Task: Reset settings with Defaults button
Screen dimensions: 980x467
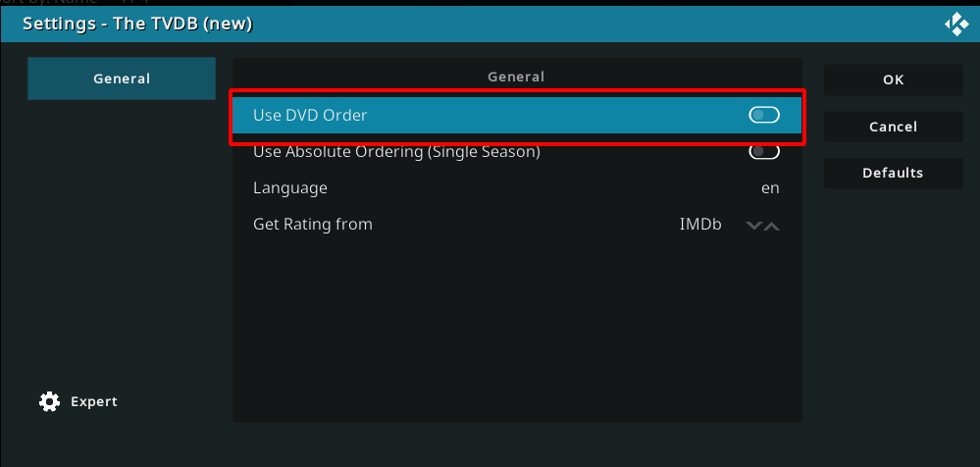Action: point(893,174)
